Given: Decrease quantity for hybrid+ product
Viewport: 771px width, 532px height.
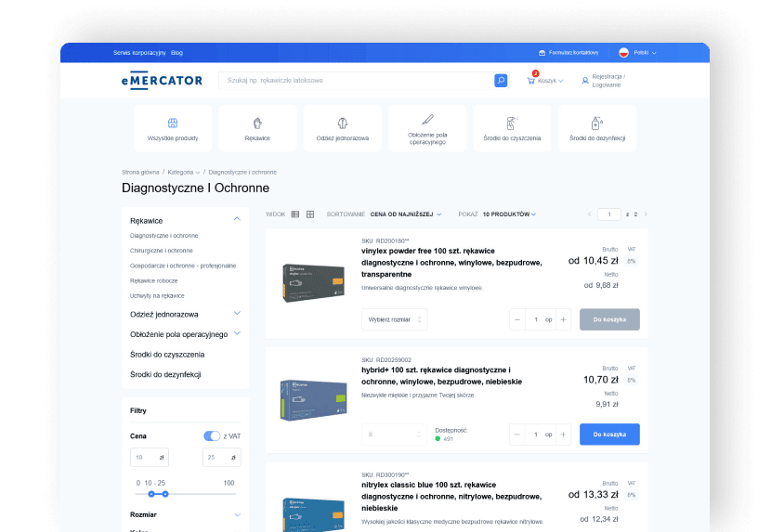Looking at the screenshot, I should 517,435.
